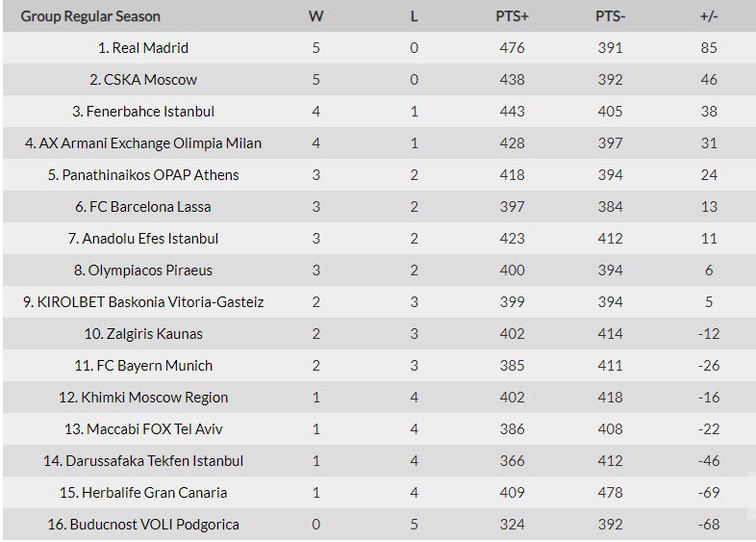This screenshot has height=542, width=756.
Task: Sort by the W column header
Action: click(x=315, y=16)
